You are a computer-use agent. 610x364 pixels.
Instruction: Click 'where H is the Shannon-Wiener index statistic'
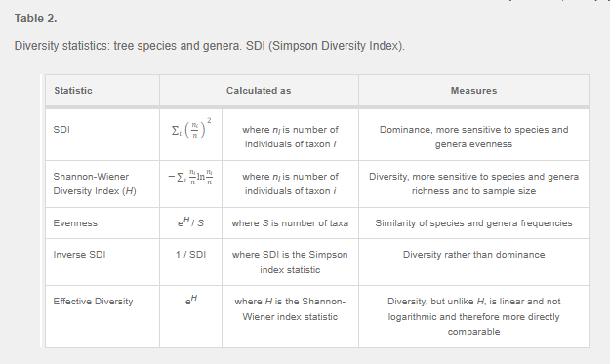pyautogui.click(x=290, y=309)
